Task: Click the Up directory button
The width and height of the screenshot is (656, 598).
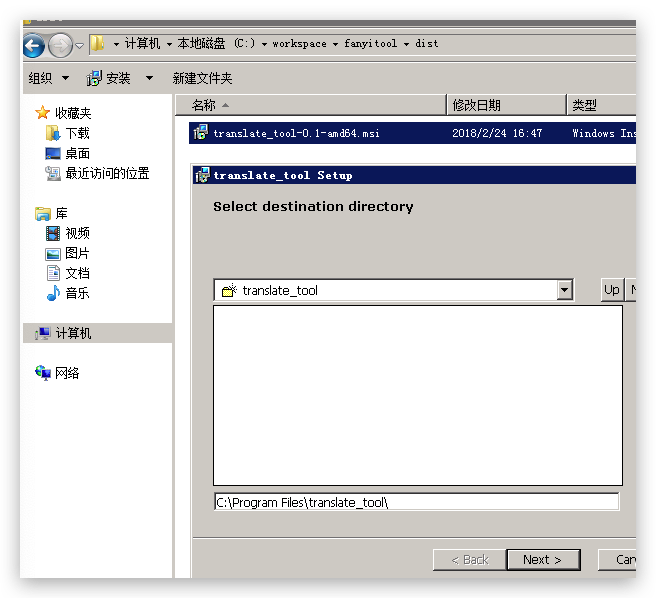Action: [x=612, y=290]
